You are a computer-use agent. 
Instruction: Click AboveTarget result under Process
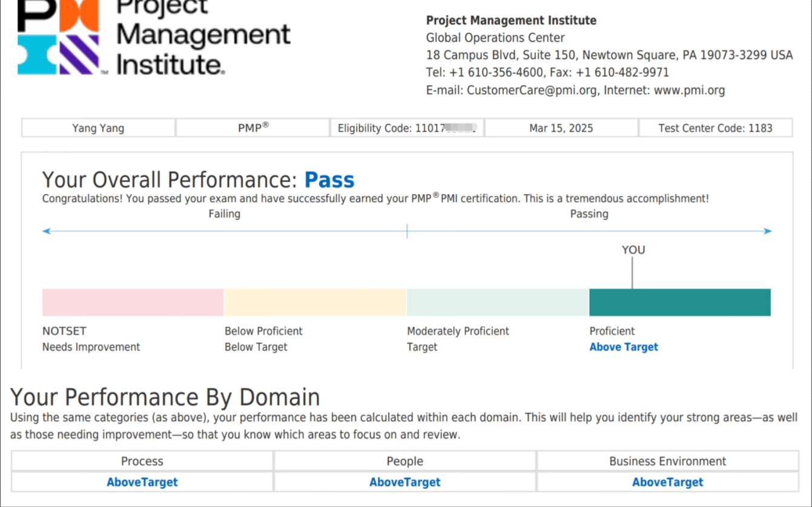point(142,482)
